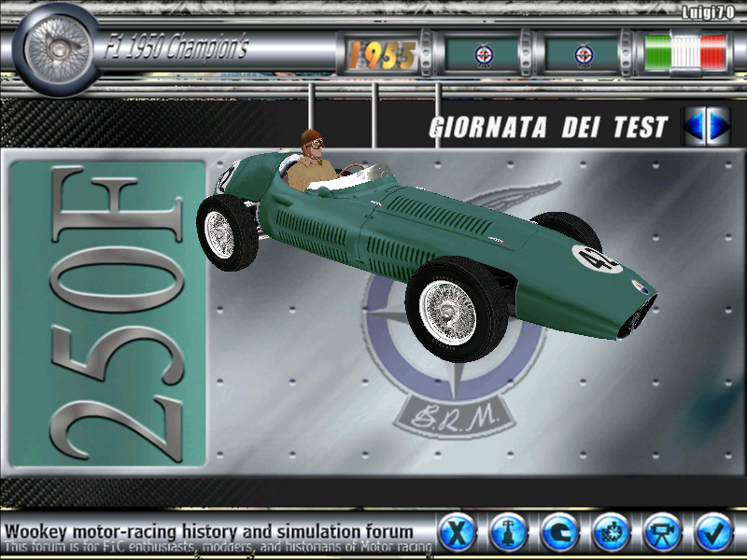Click the movie camera replay icon
747x560 pixels.
[663, 532]
